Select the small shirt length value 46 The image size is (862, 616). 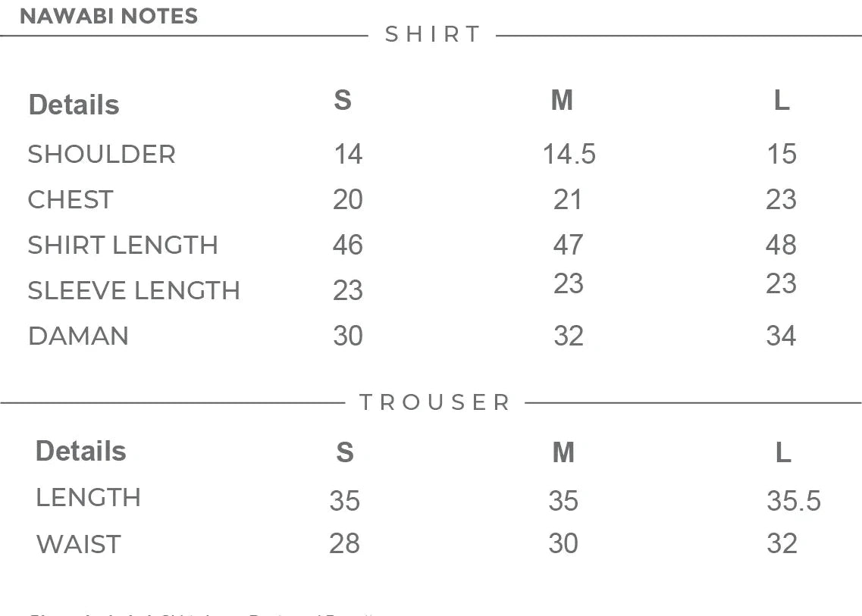click(x=348, y=245)
